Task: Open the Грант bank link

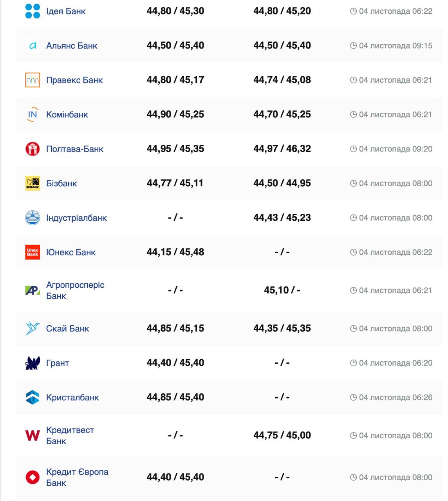Action: tap(58, 363)
